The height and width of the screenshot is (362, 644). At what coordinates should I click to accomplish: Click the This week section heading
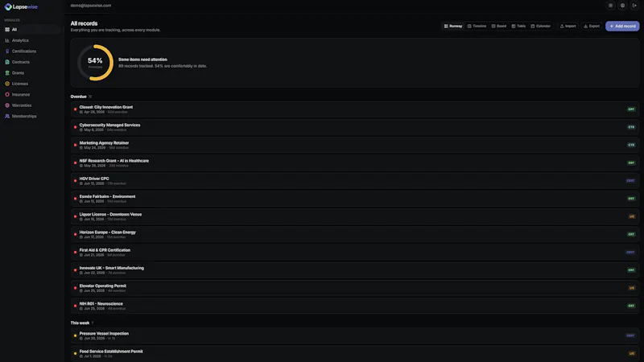coord(80,323)
